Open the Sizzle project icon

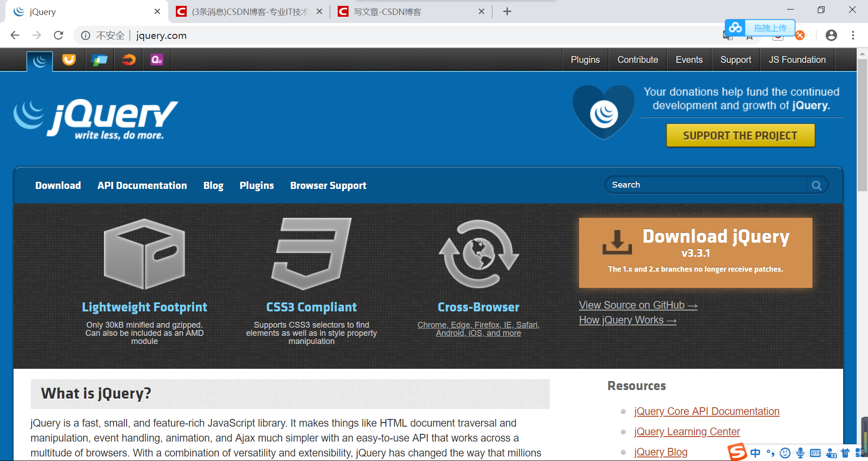pos(128,60)
